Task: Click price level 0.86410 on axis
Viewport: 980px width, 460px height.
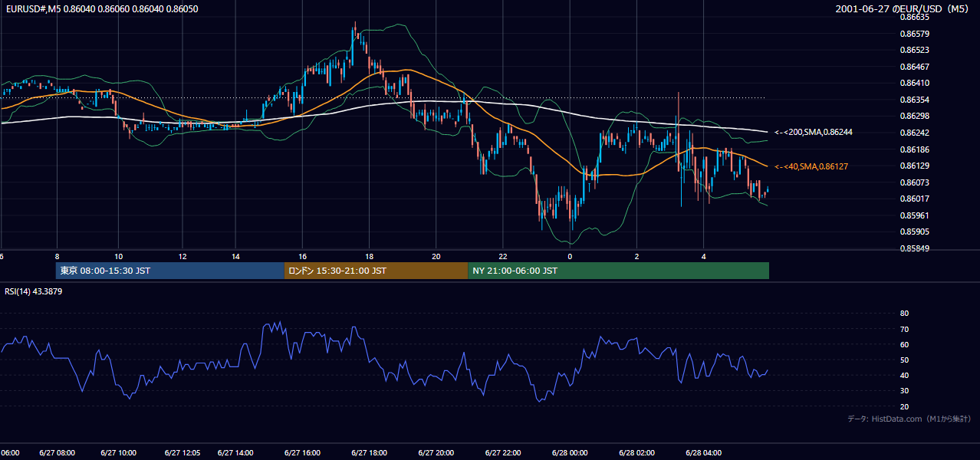Action: (914, 83)
